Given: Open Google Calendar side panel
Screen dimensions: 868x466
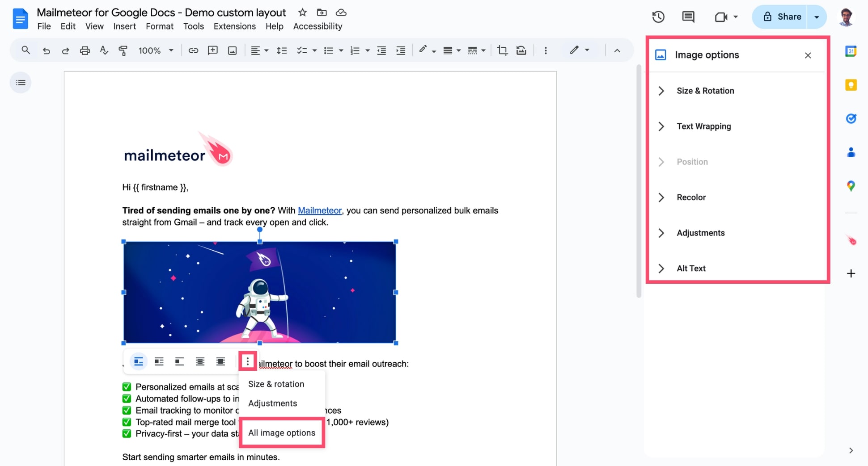Looking at the screenshot, I should 851,51.
